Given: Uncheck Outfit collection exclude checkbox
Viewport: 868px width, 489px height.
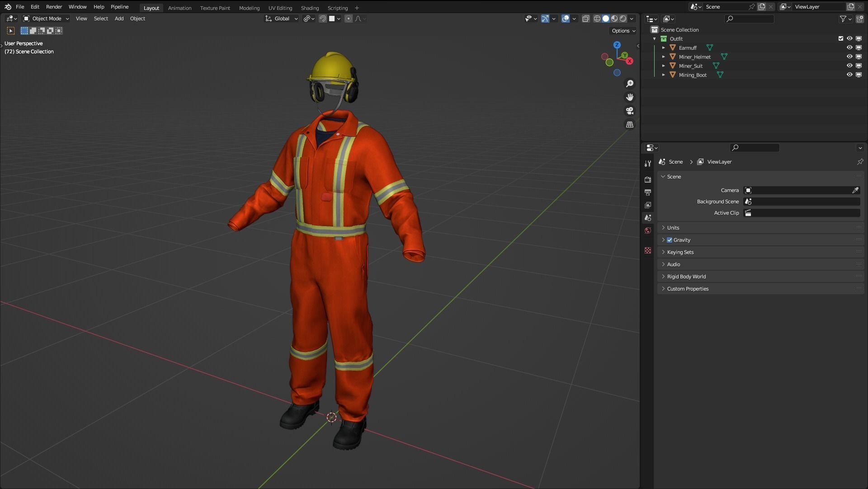Looking at the screenshot, I should click(x=841, y=38).
